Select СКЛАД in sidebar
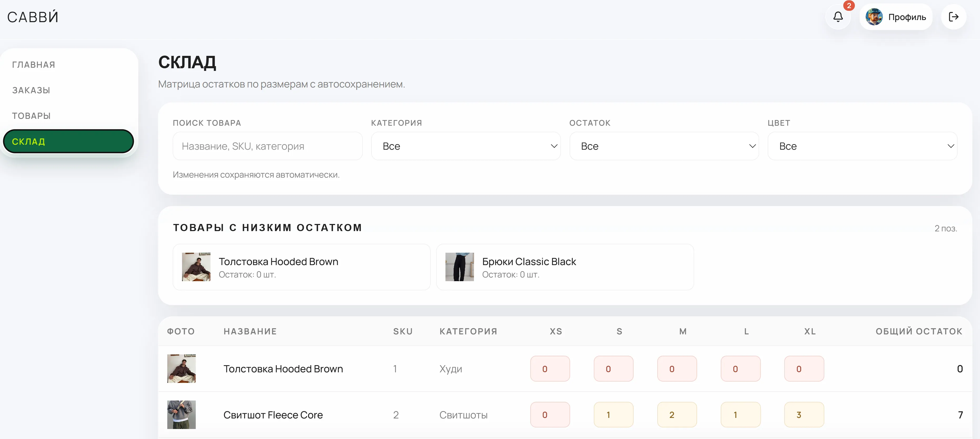Screen dimensions: 980x439 pyautogui.click(x=68, y=142)
